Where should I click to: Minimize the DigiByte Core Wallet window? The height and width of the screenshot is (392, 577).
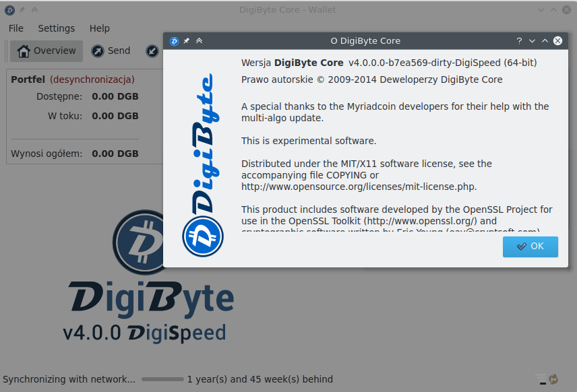[x=541, y=10]
